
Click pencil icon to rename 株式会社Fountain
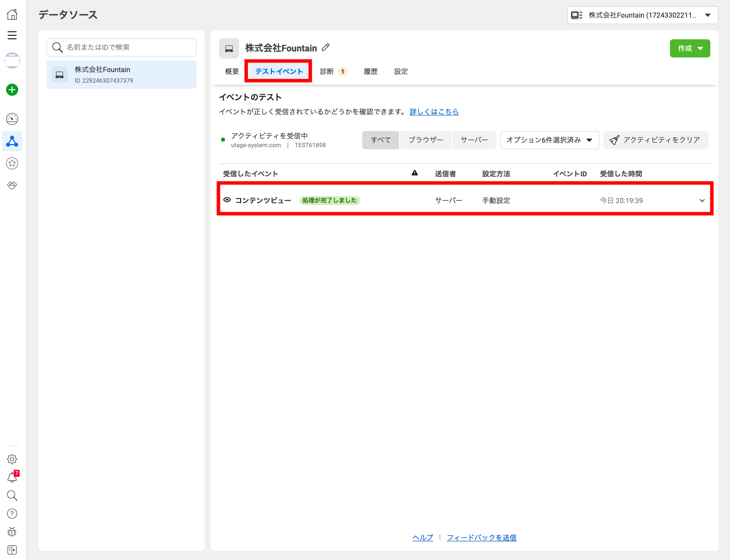click(326, 47)
